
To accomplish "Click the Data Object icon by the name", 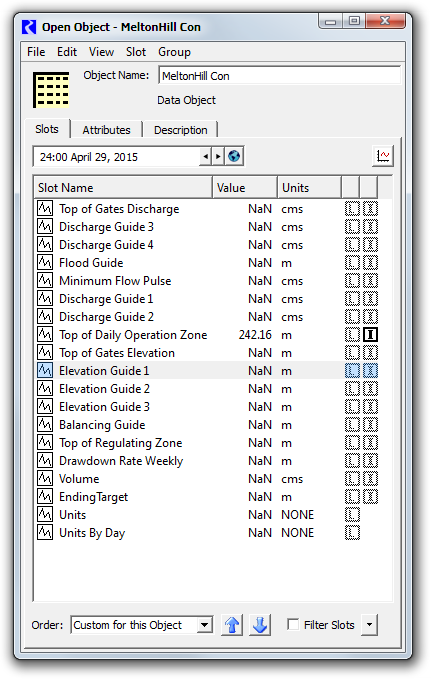I will (51, 90).
